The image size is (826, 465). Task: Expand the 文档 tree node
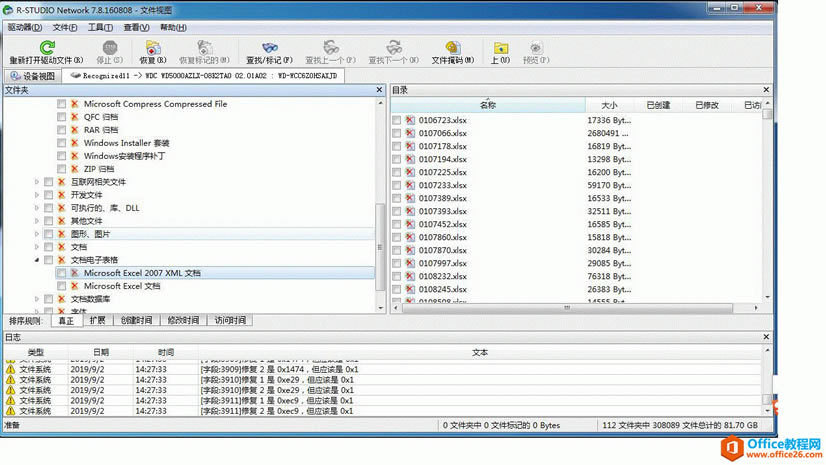[36, 247]
